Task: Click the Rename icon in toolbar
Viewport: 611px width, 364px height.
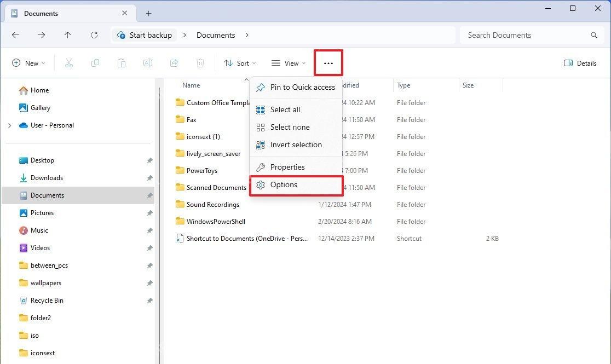Action: [x=148, y=63]
